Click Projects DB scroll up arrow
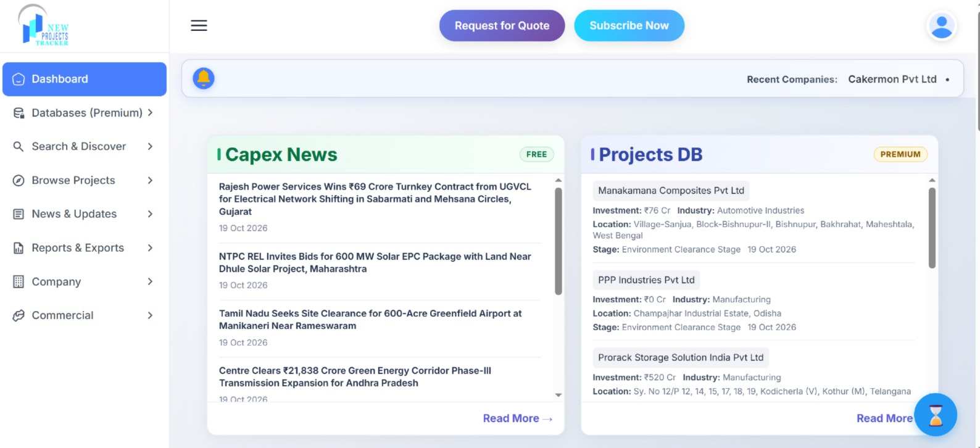 pos(932,180)
